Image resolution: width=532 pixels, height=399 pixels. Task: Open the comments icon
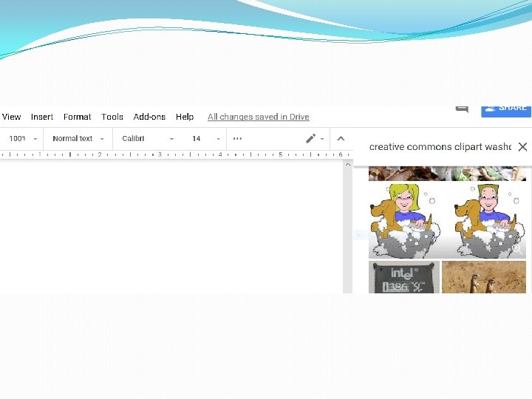[x=462, y=109]
